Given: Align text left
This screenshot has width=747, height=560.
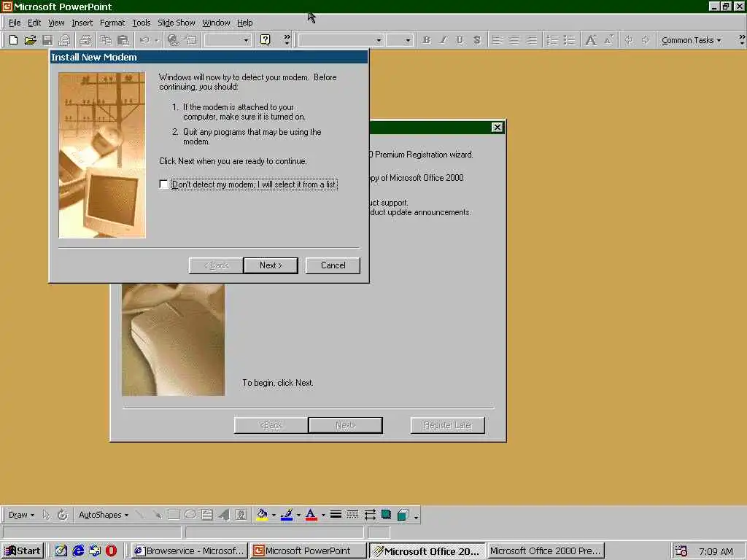Looking at the screenshot, I should [497, 40].
